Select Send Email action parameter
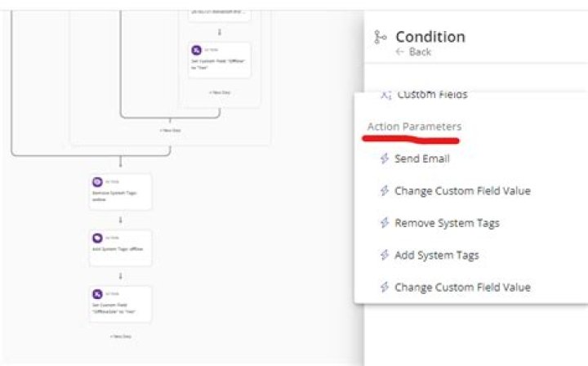Viewport: 588px width, 366px height. coord(422,158)
